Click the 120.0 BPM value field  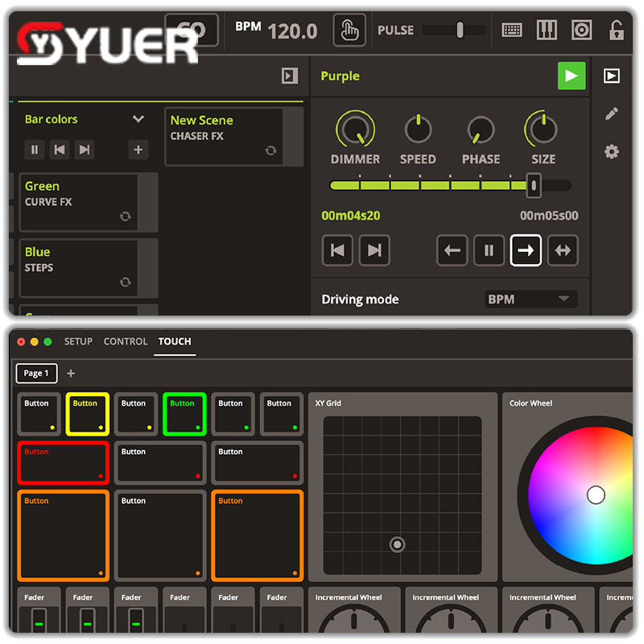[293, 31]
